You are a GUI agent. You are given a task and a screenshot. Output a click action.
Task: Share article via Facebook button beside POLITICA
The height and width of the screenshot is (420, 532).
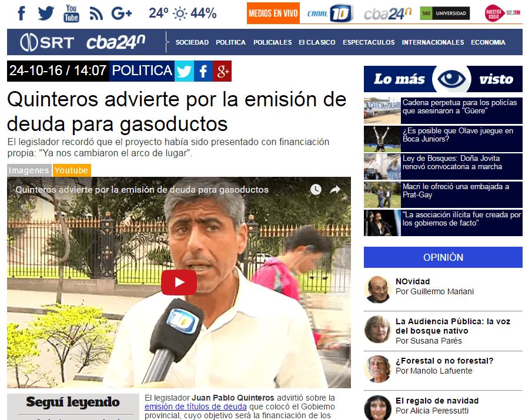[203, 71]
